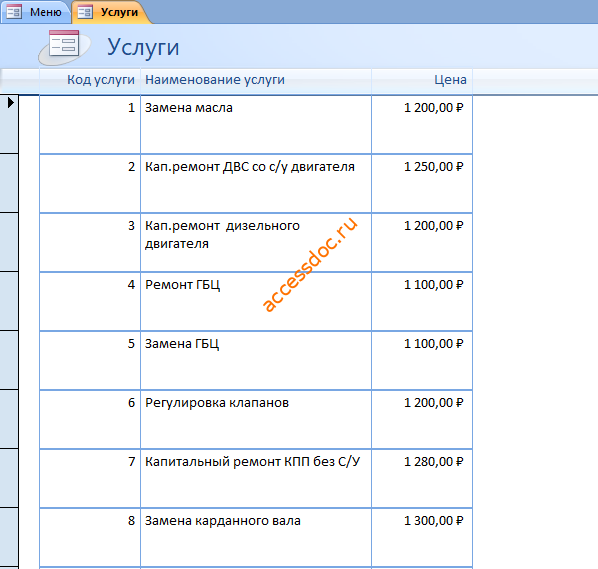Click the price 1 280,00 ₽ field
Viewport: 598px width, 569px height.
tap(422, 479)
